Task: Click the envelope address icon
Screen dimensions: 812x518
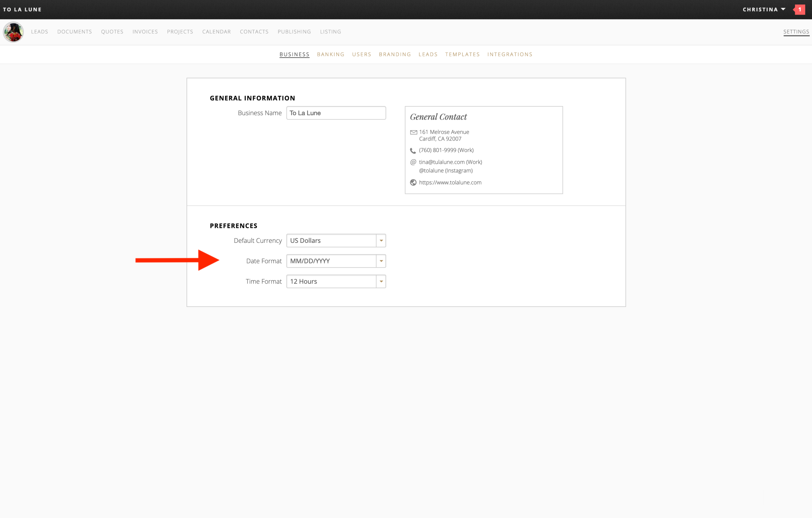Action: [413, 132]
